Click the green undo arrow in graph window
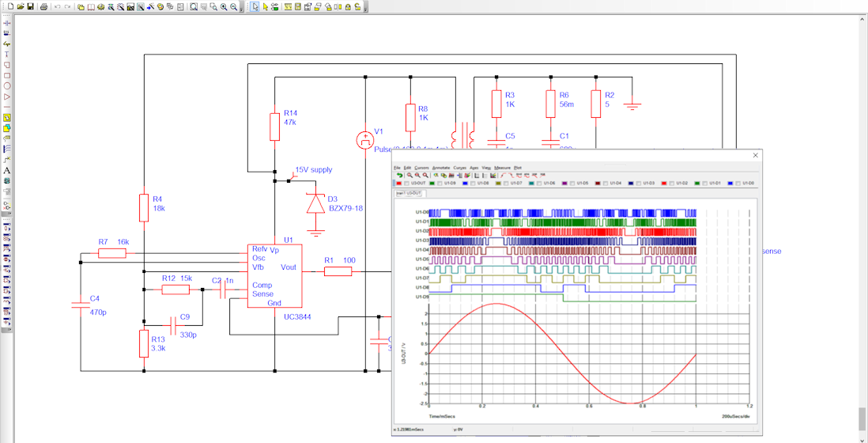The height and width of the screenshot is (443, 868). click(400, 175)
